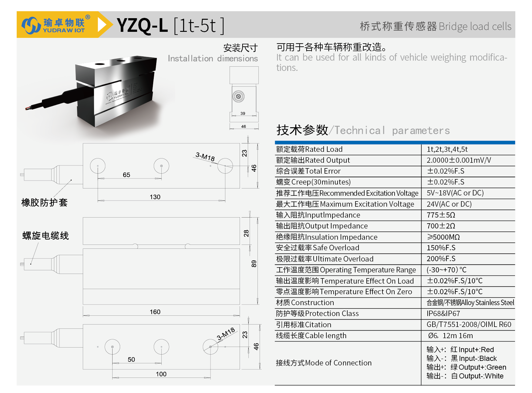Viewport: 532px width, 393px height.
Task: Click the 'Rated Output' row label
Action: tap(313, 160)
